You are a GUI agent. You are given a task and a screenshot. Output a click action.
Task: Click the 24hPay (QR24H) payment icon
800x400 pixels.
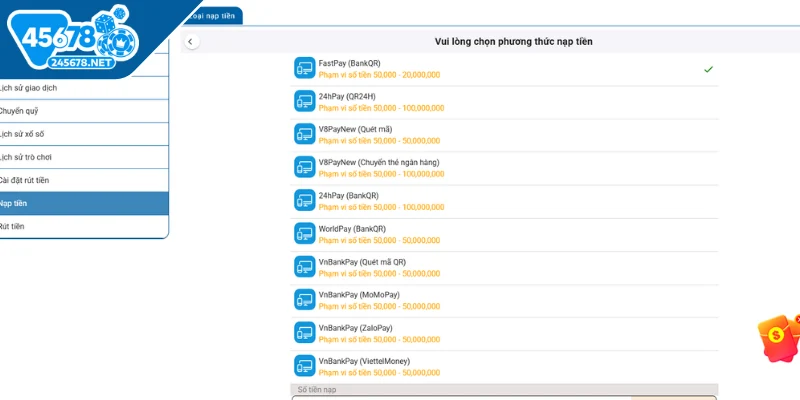(x=305, y=101)
